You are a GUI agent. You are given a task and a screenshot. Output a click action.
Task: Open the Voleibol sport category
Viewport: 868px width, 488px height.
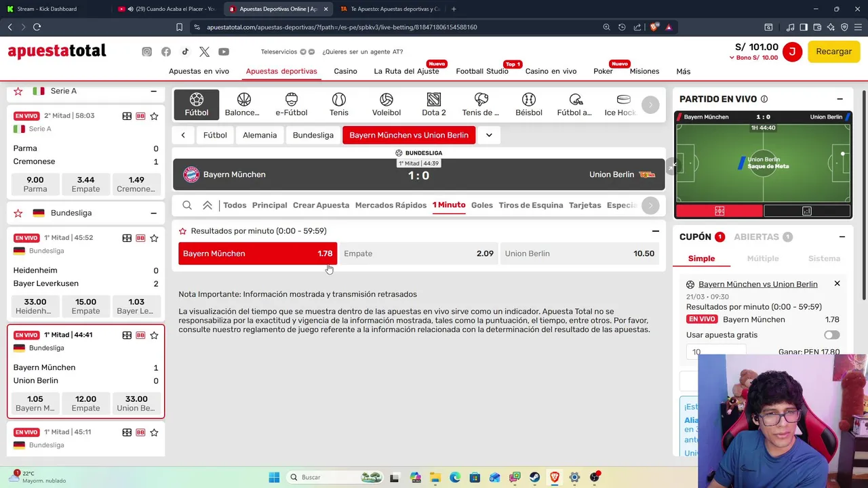[387, 104]
